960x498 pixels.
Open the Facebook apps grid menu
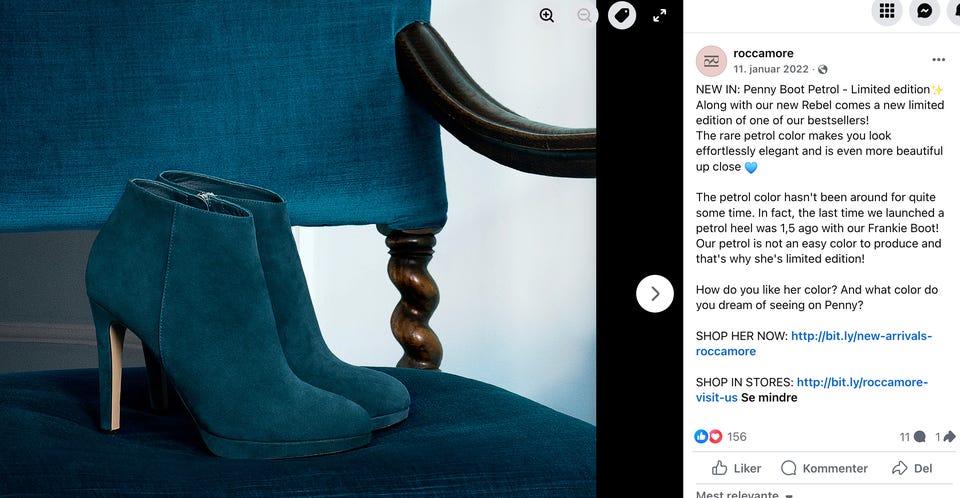coord(887,11)
